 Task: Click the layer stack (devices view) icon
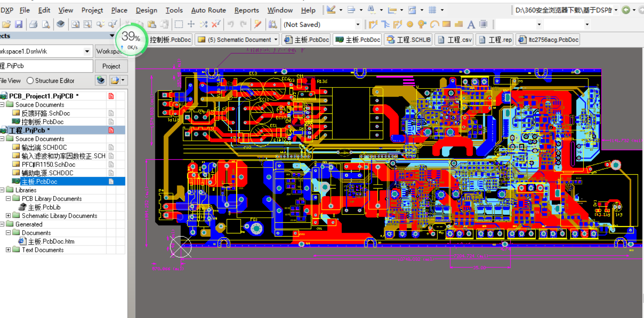(61, 24)
